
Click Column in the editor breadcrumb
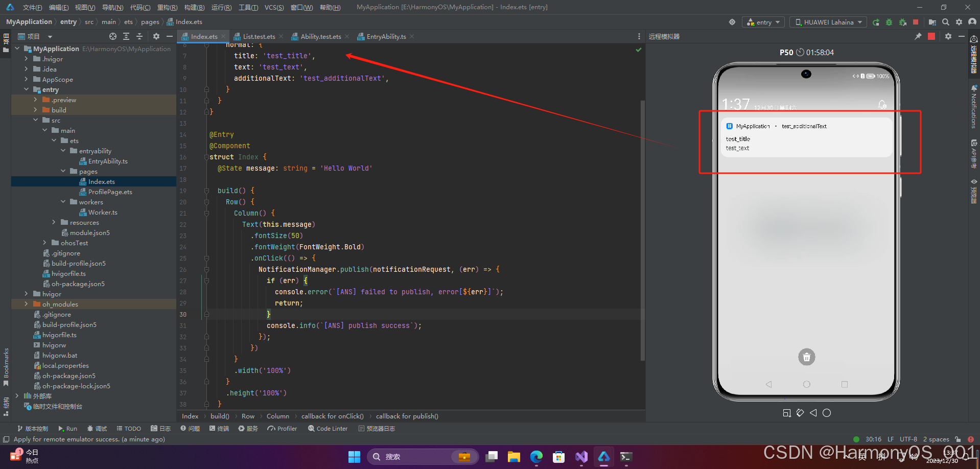point(277,416)
